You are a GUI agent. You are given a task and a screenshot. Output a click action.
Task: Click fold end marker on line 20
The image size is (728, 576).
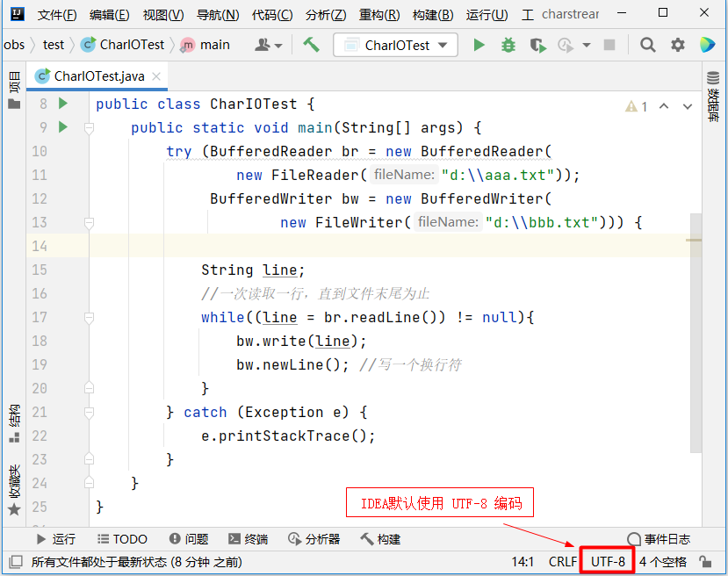(x=90, y=388)
